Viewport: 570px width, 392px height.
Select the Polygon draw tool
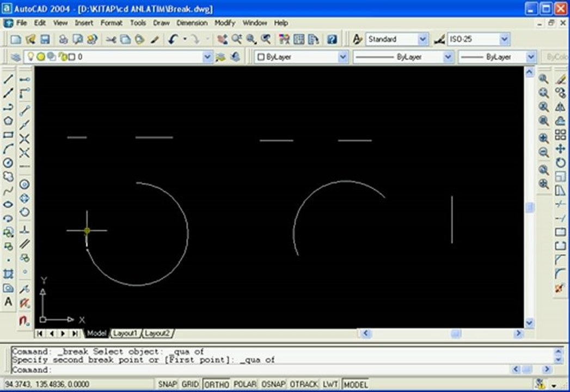coord(8,121)
